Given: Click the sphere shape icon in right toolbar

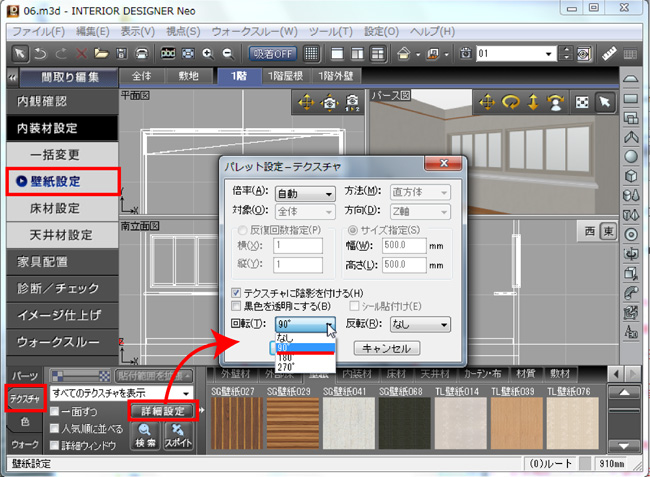Looking at the screenshot, I should [x=633, y=156].
